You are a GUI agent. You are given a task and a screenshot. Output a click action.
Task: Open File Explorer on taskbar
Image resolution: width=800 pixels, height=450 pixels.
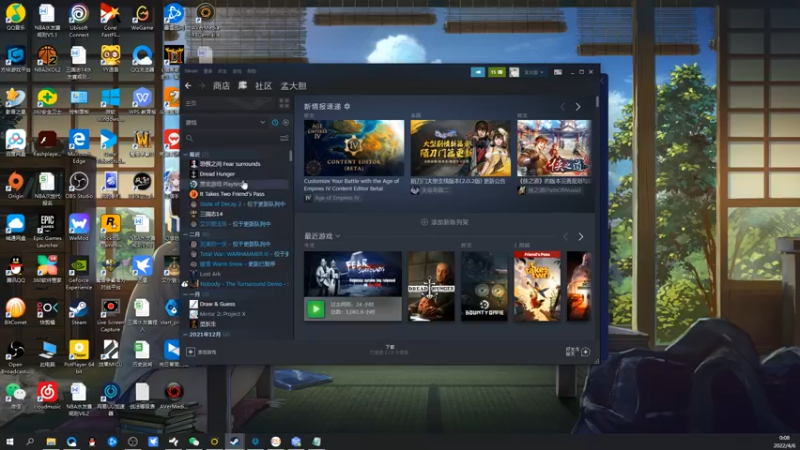[51, 441]
